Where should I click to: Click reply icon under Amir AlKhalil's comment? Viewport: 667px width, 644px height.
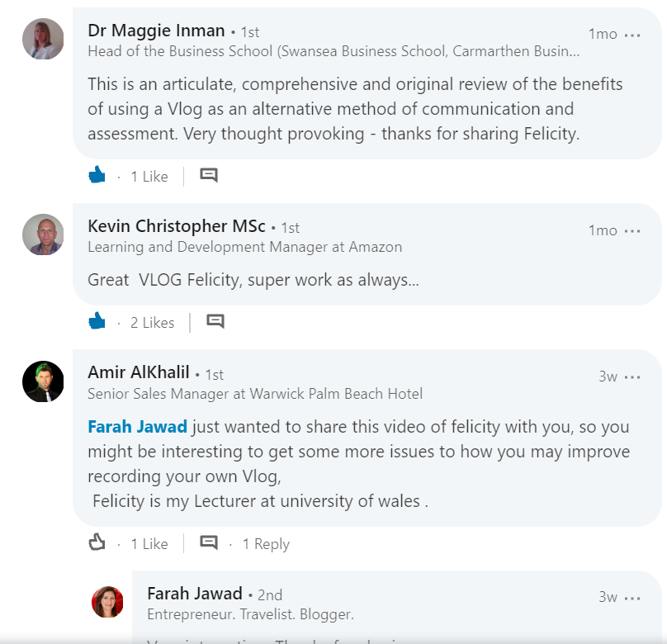click(x=209, y=542)
